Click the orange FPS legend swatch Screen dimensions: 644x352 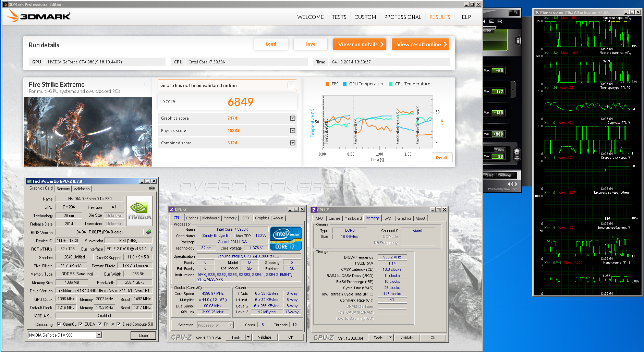[327, 84]
